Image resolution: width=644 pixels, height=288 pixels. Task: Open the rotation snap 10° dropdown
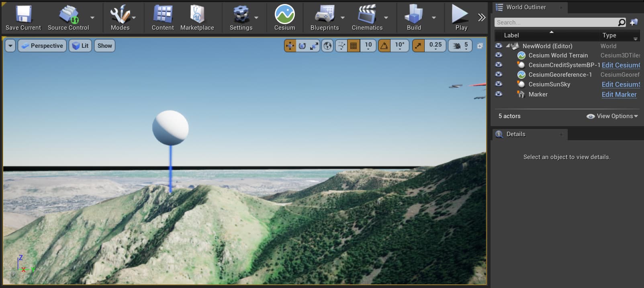click(x=400, y=46)
